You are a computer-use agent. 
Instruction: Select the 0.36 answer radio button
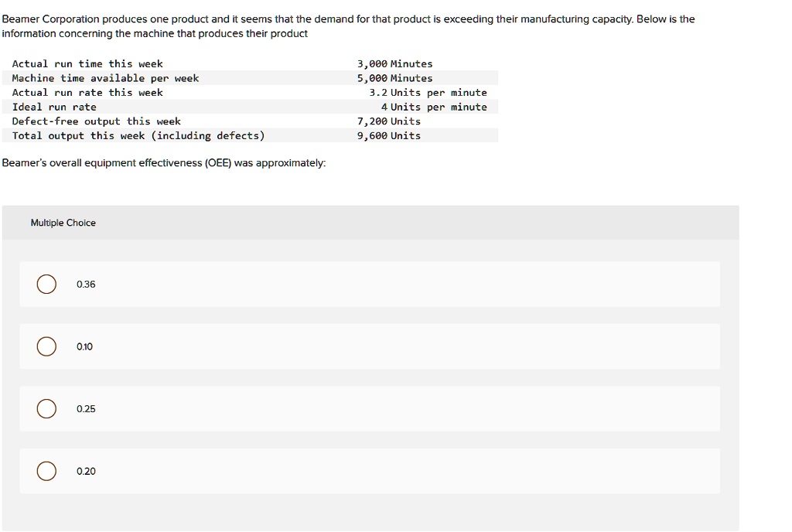click(46, 285)
